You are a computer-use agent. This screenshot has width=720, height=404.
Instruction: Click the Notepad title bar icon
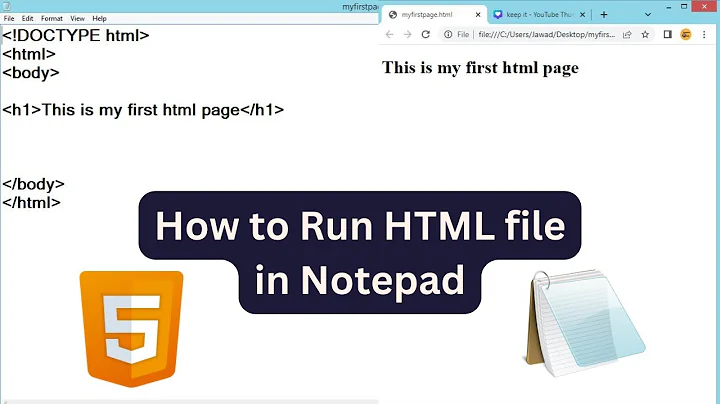(x=6, y=6)
